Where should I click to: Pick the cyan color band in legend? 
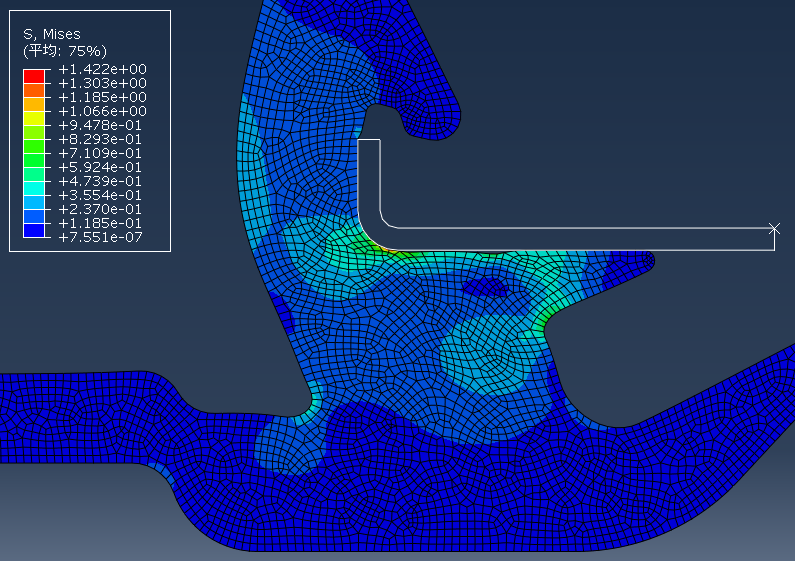click(34, 188)
